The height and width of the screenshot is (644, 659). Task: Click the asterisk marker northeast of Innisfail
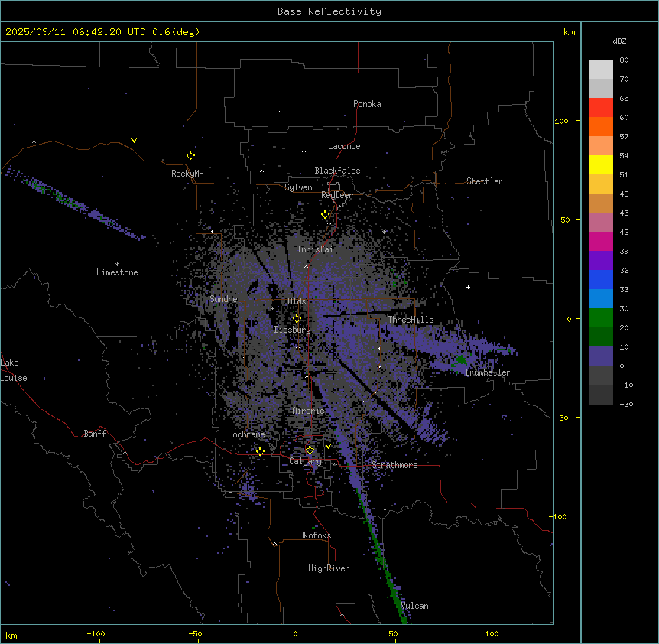click(384, 232)
